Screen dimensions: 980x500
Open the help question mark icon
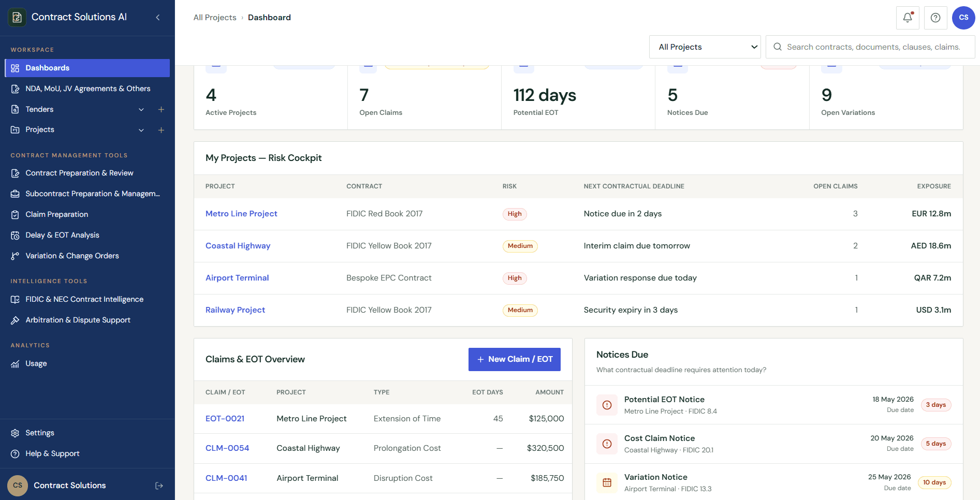[x=935, y=18]
